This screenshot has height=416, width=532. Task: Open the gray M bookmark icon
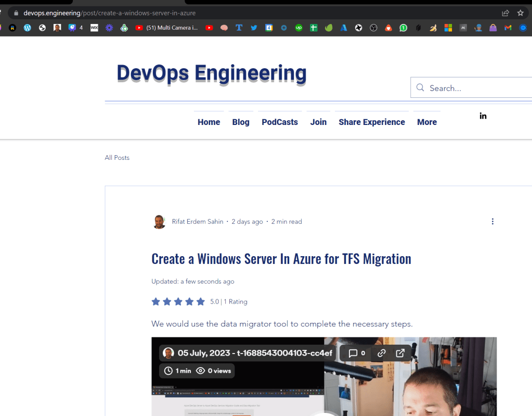[463, 28]
